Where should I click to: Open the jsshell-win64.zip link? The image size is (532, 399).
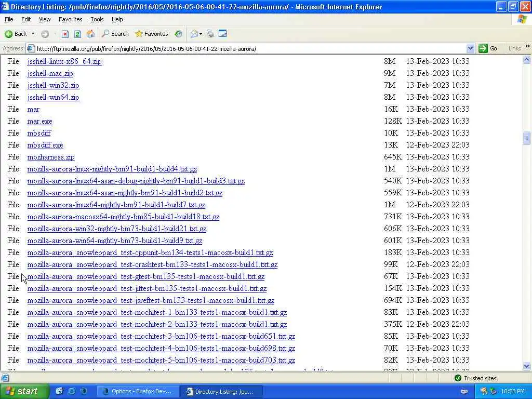pyautogui.click(x=54, y=97)
